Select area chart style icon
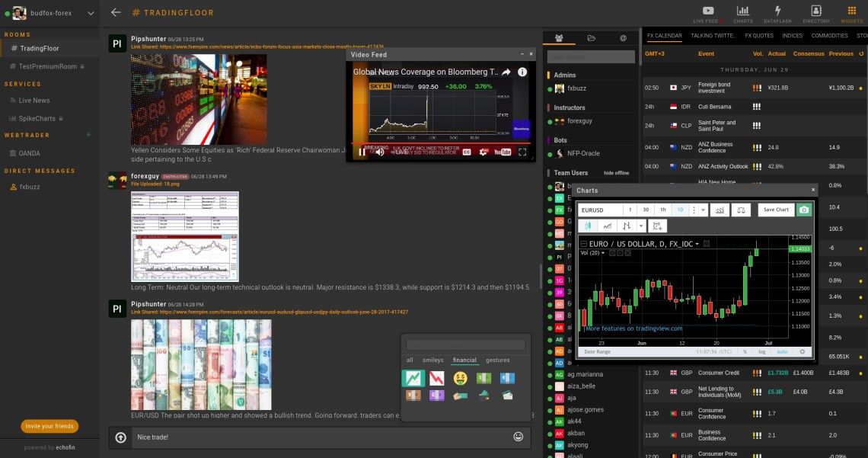 click(608, 226)
